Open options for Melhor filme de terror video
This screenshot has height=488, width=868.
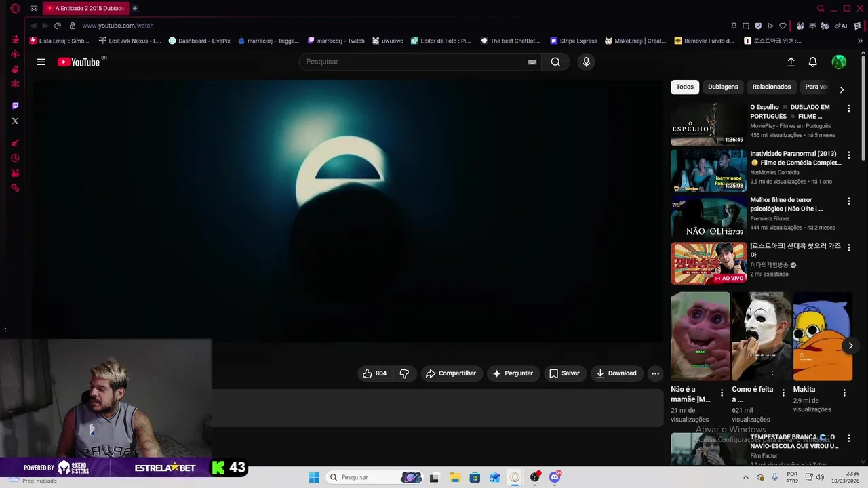pos(848,201)
